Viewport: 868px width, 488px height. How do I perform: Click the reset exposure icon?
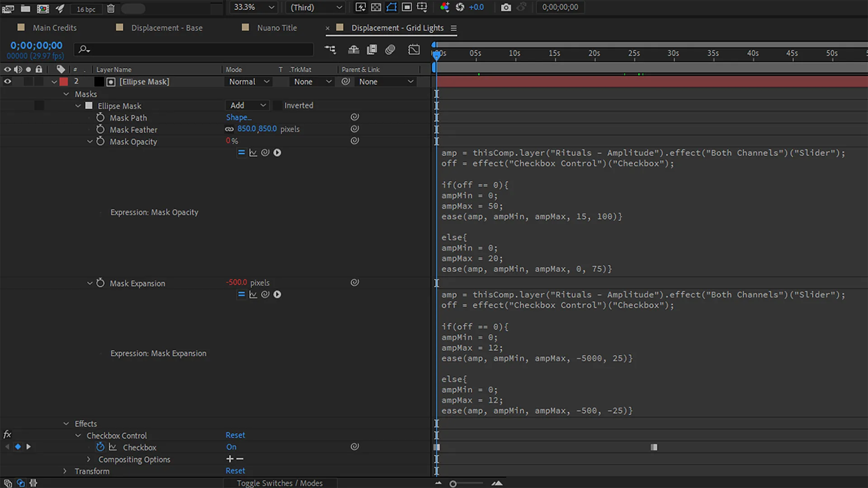(x=460, y=7)
